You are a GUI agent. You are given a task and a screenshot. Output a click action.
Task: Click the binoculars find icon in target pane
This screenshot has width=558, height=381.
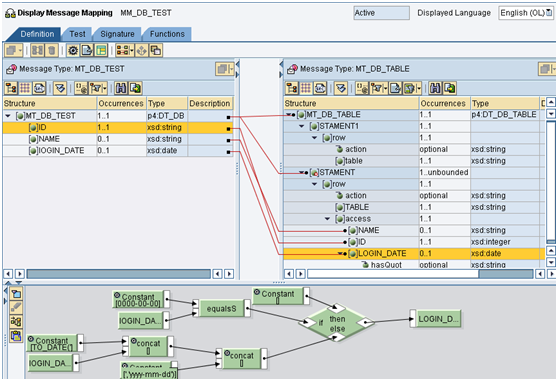tap(435, 88)
